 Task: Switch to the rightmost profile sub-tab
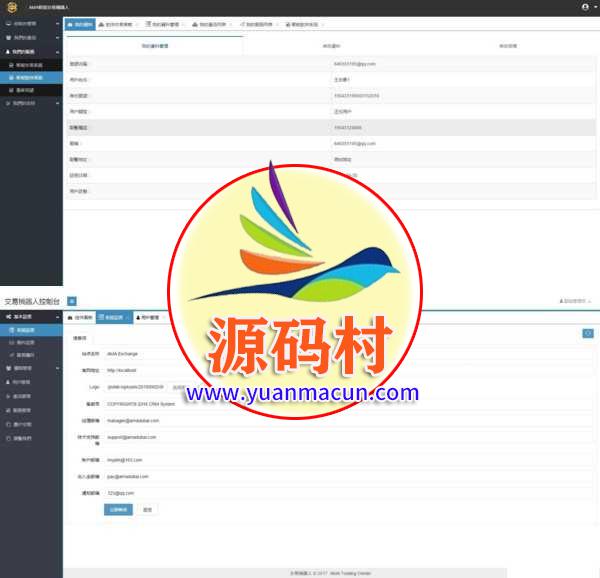[x=508, y=46]
